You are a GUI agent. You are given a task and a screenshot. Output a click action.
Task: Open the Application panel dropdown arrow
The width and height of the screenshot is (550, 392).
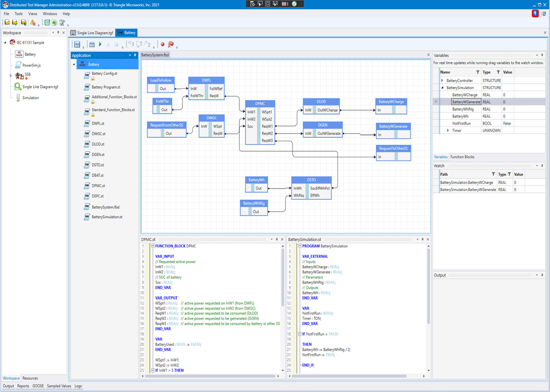[130, 55]
